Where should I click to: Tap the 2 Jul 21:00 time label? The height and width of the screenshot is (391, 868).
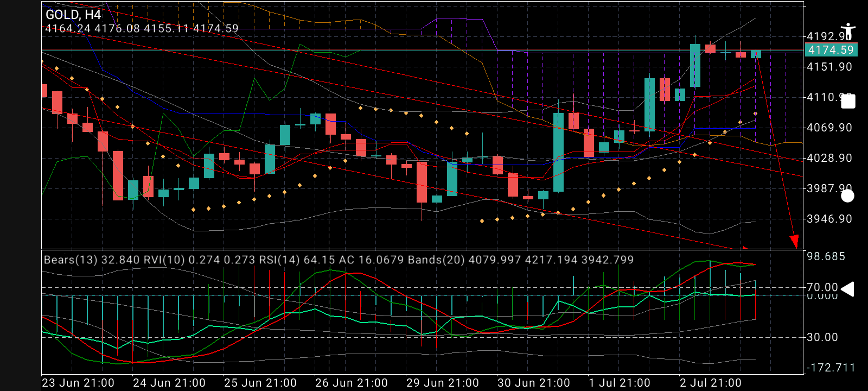pyautogui.click(x=711, y=383)
